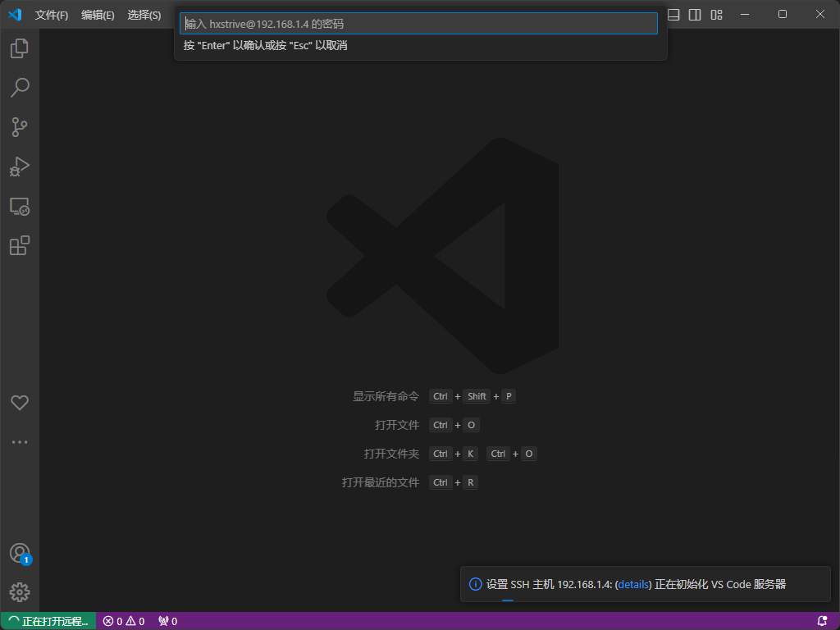Screen dimensions: 840x630
Task: Open the 选择(S) menu
Action: (144, 15)
